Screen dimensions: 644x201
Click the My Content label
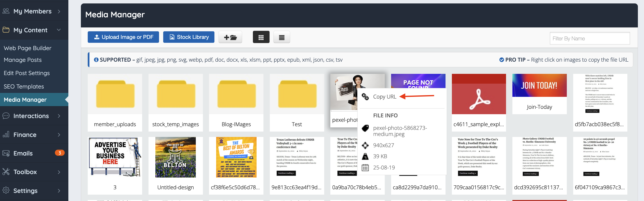pos(30,30)
